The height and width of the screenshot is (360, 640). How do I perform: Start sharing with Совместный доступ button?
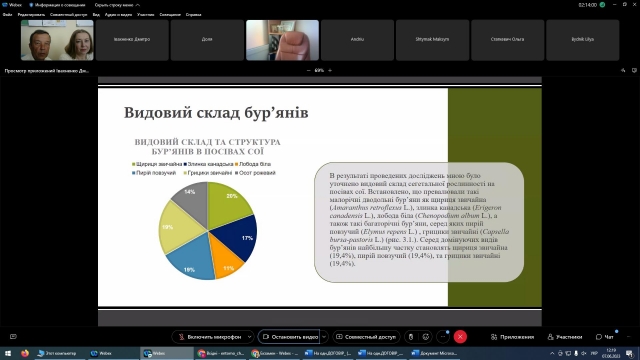[366, 337]
